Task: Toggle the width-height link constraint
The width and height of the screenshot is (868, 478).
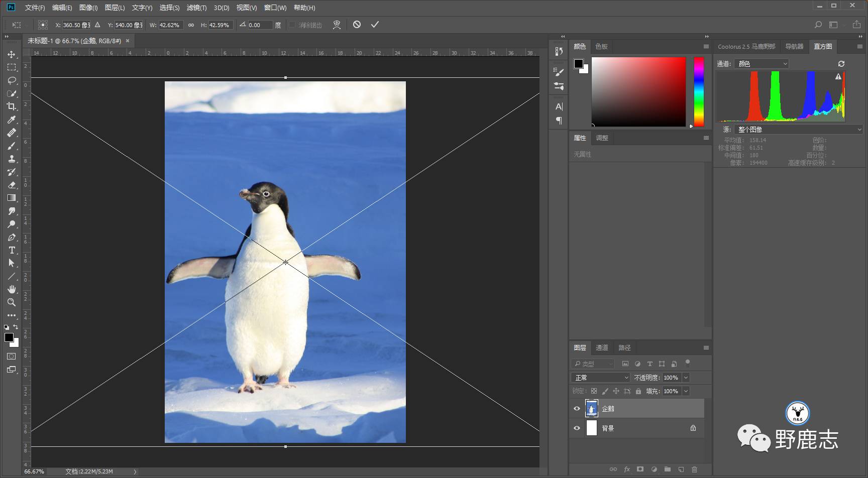Action: (191, 25)
